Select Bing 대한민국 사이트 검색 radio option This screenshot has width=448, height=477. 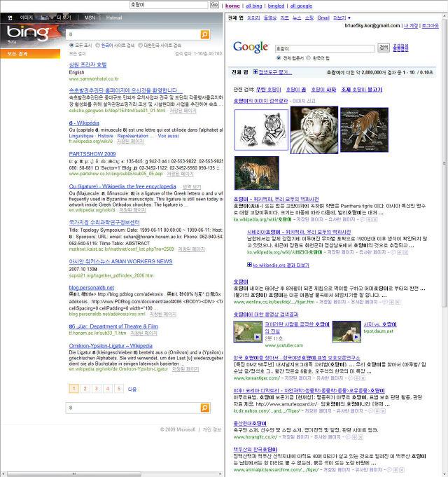tap(141, 45)
